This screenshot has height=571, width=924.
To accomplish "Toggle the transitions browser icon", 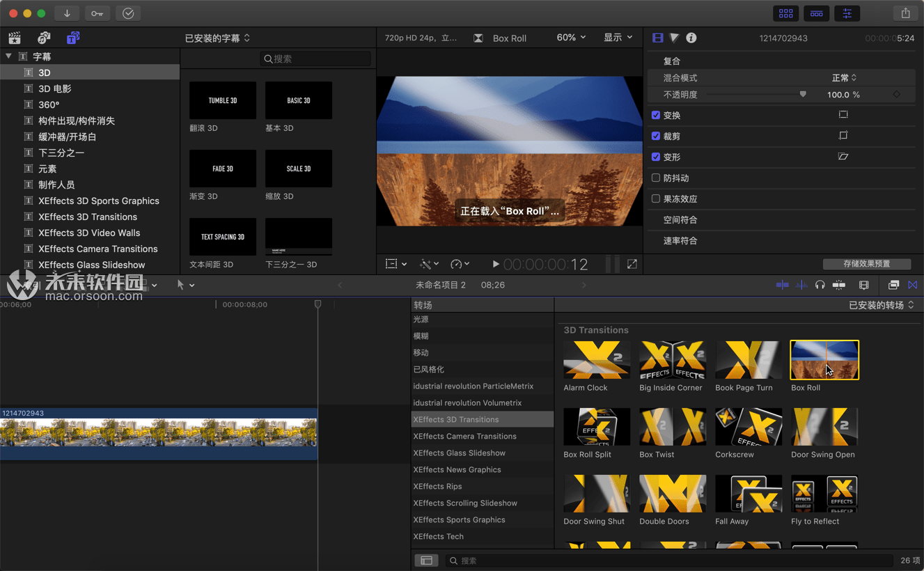I will pos(912,285).
